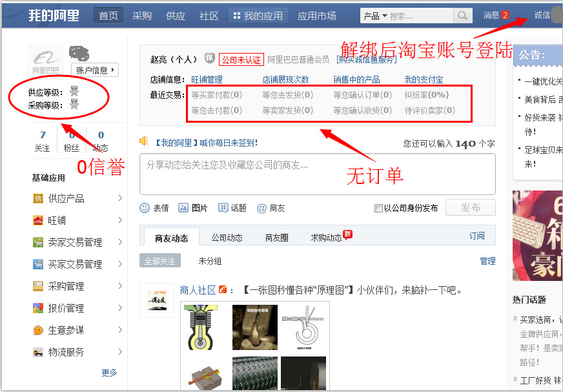Click the 发布 publish button
The height and width of the screenshot is (392, 563).
[471, 207]
